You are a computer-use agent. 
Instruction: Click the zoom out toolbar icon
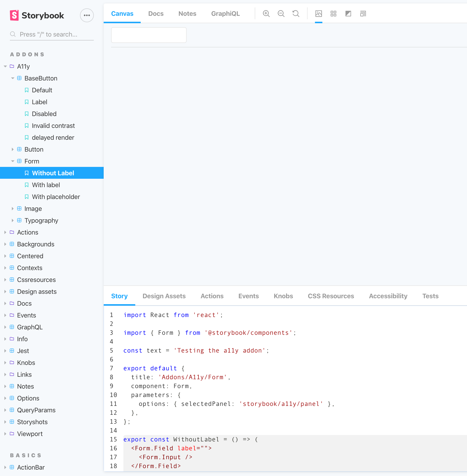click(281, 14)
